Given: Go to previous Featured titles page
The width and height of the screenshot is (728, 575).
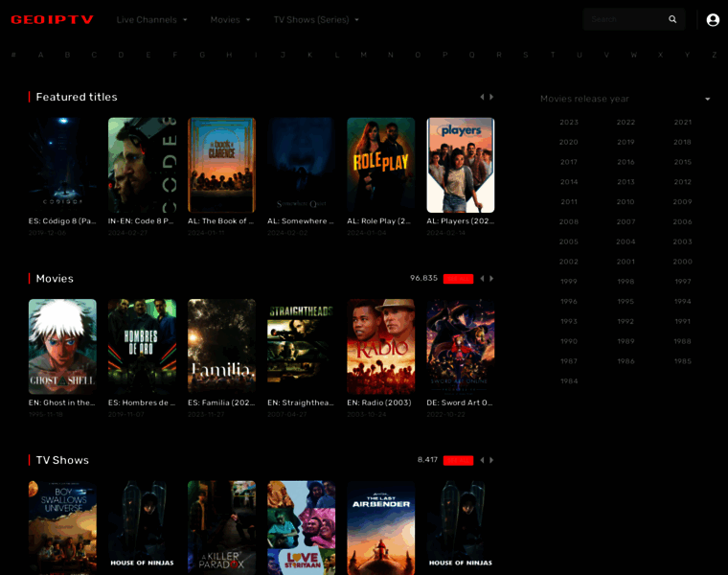Looking at the screenshot, I should (482, 97).
